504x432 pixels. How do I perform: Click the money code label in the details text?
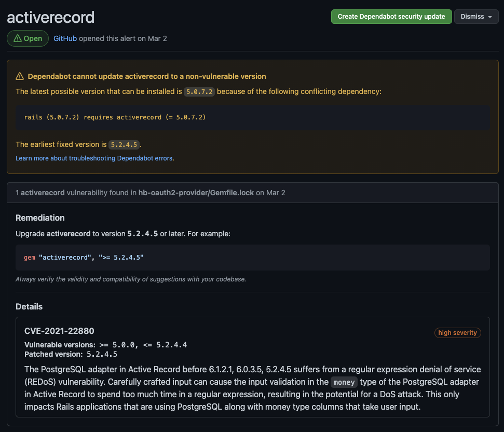[x=344, y=382]
